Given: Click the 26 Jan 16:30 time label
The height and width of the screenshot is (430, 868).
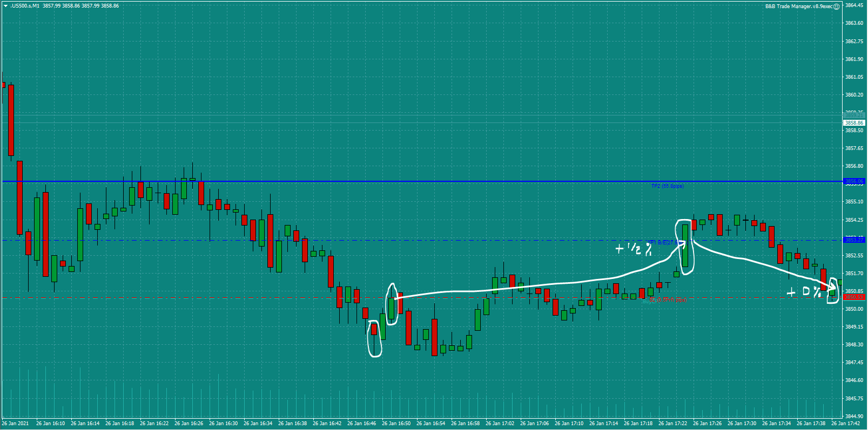Looking at the screenshot, I should (223, 424).
